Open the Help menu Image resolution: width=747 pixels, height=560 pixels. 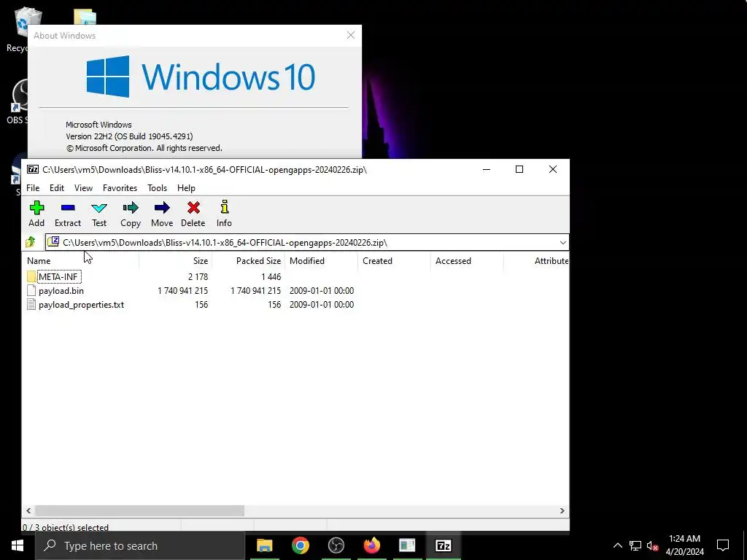click(186, 188)
